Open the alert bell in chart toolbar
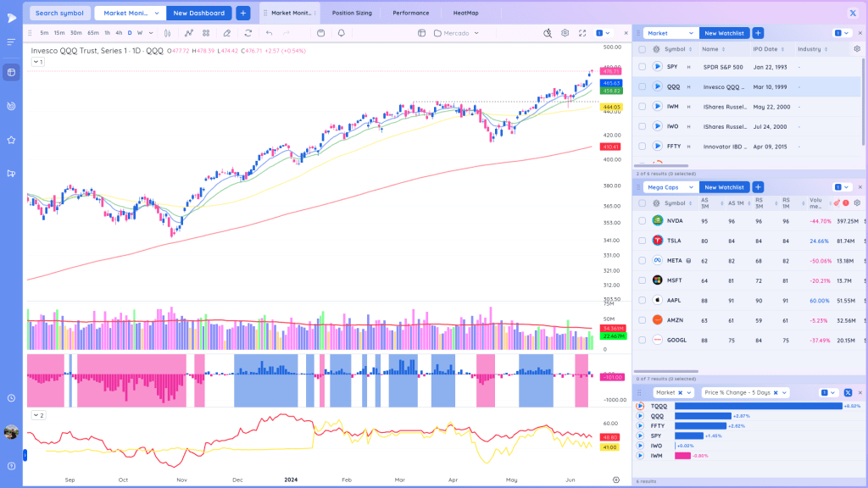This screenshot has height=488, width=868. pos(341,33)
